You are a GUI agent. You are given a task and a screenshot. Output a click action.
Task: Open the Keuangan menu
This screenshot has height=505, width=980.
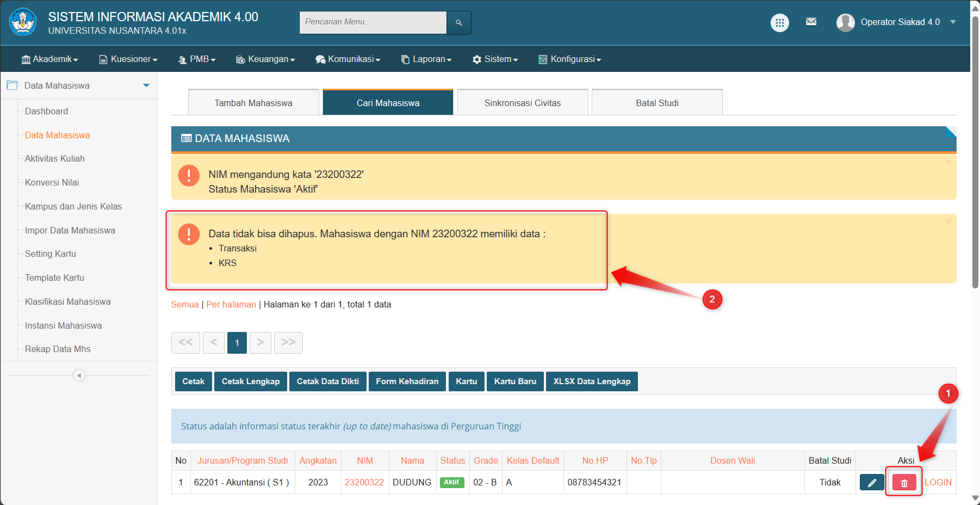coord(265,59)
